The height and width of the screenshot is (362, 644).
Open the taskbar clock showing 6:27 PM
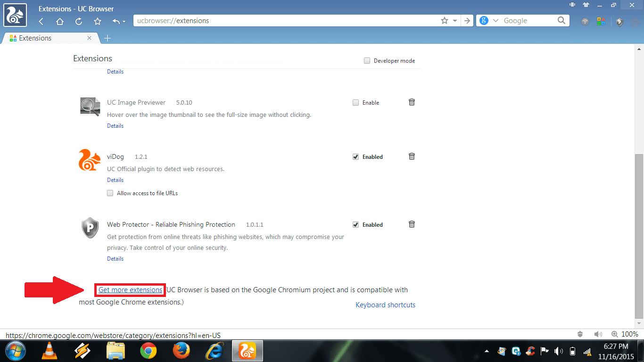(x=615, y=351)
